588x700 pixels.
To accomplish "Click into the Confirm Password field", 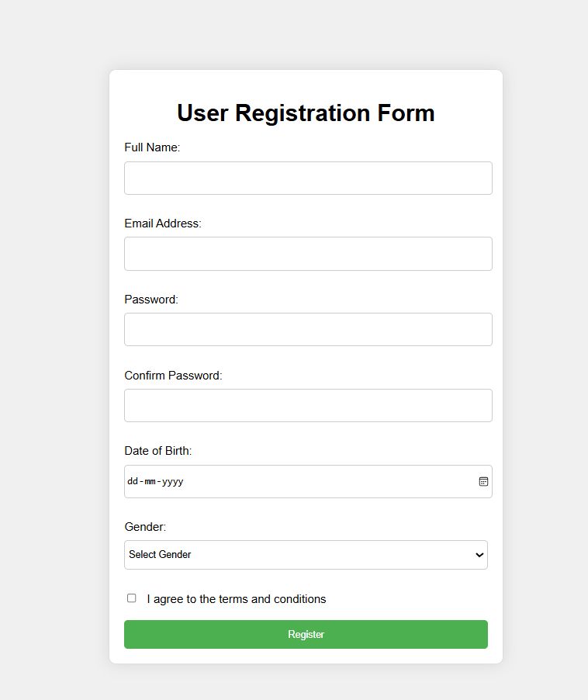I will coord(308,405).
